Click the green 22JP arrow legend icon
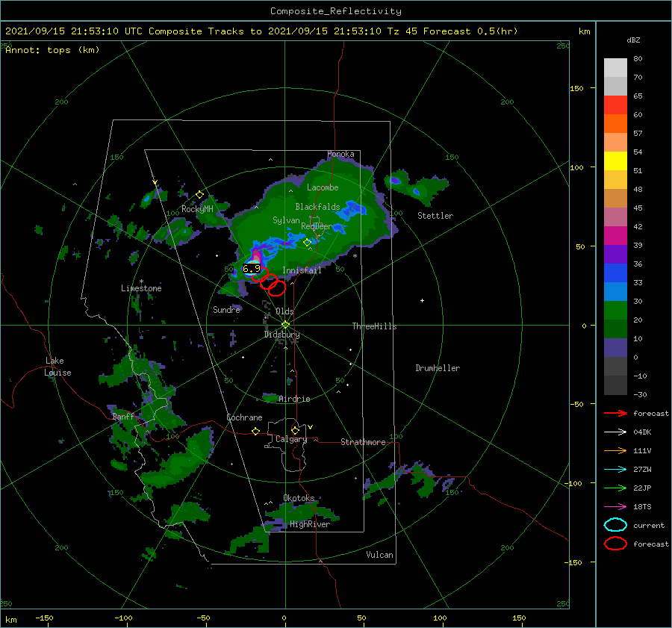 [x=615, y=488]
